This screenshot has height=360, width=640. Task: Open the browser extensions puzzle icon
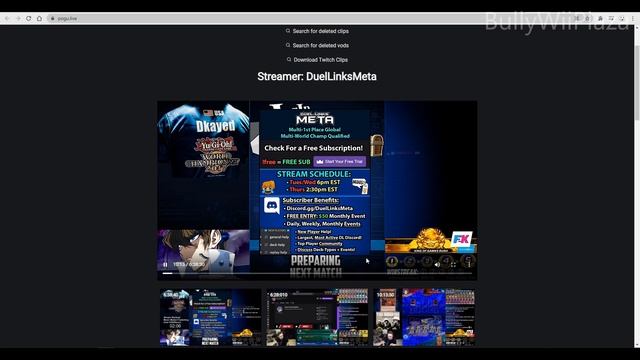tap(600, 18)
